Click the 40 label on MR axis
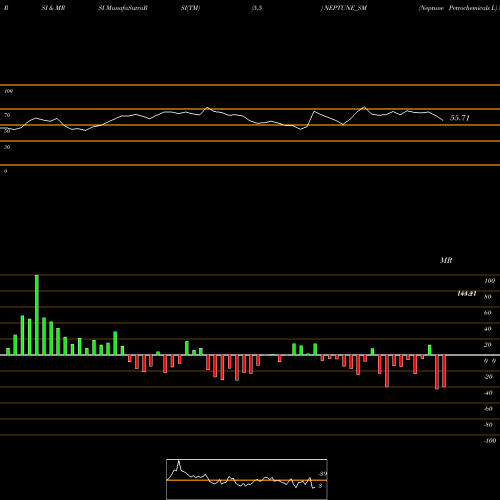 [488, 329]
